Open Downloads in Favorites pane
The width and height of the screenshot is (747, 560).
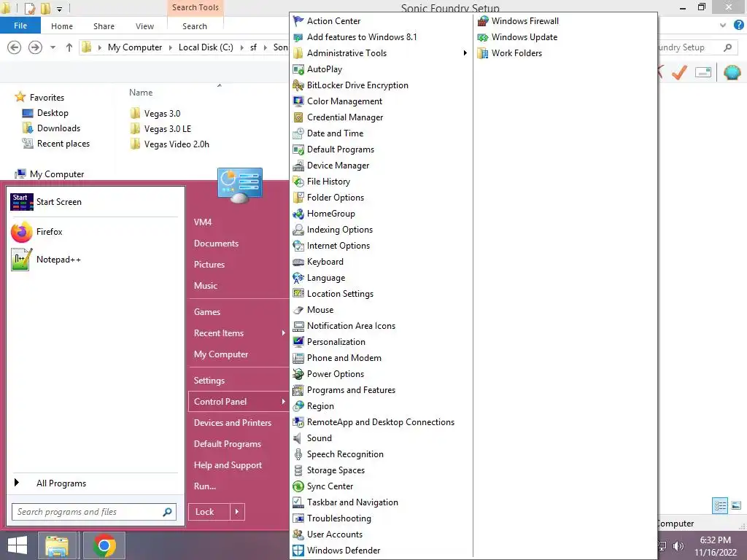51,128
